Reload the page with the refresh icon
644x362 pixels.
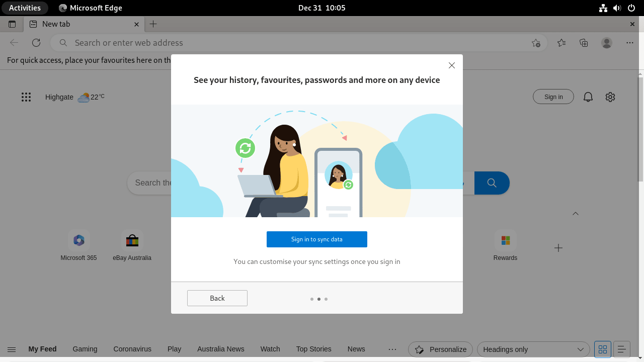pos(36,43)
